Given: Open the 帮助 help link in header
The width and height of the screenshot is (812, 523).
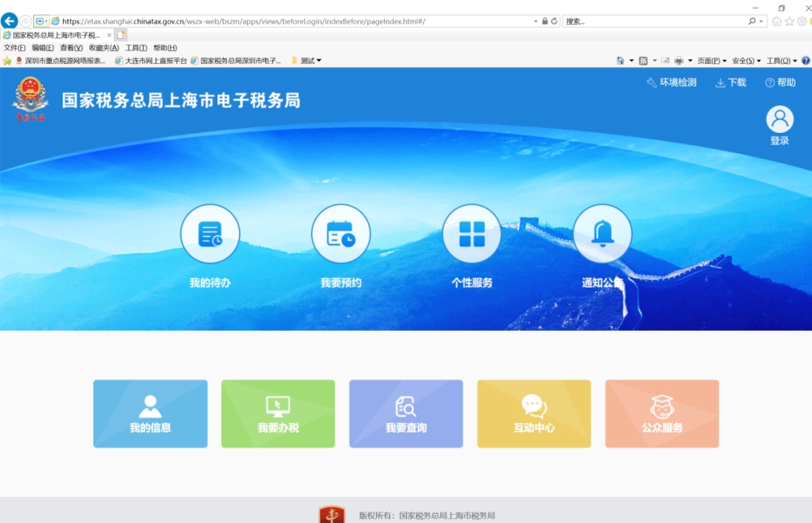Looking at the screenshot, I should 780,83.
